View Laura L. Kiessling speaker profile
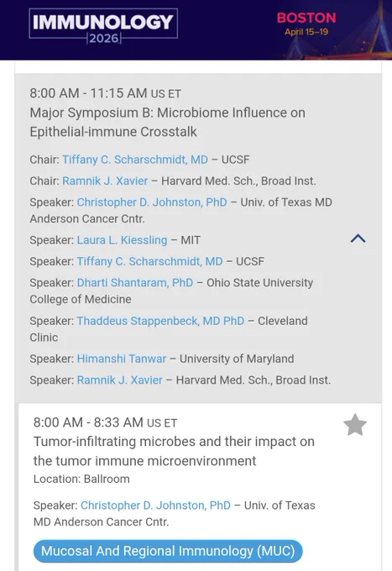This screenshot has width=392, height=571. pyautogui.click(x=122, y=240)
